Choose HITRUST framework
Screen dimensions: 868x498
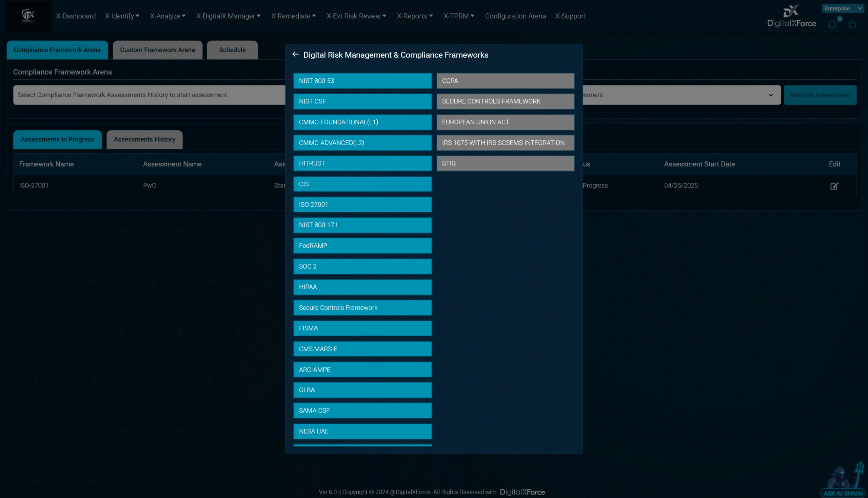click(362, 163)
